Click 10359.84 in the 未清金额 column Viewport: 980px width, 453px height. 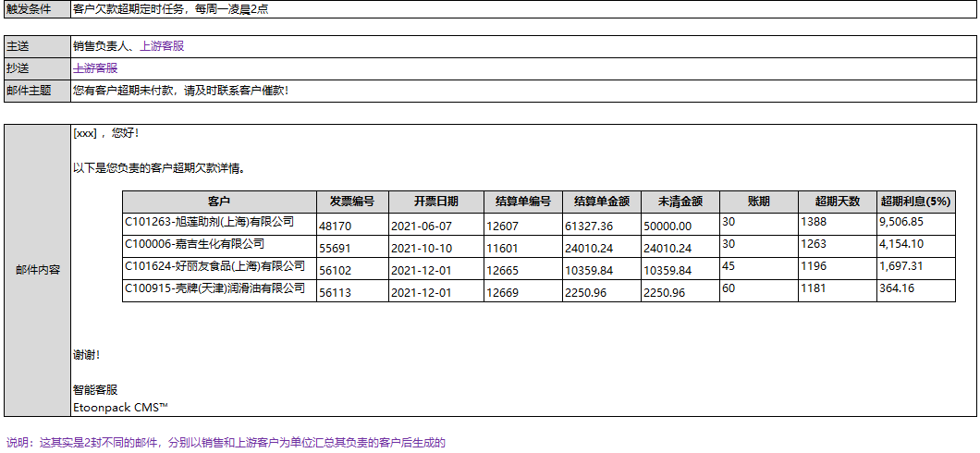coord(668,271)
